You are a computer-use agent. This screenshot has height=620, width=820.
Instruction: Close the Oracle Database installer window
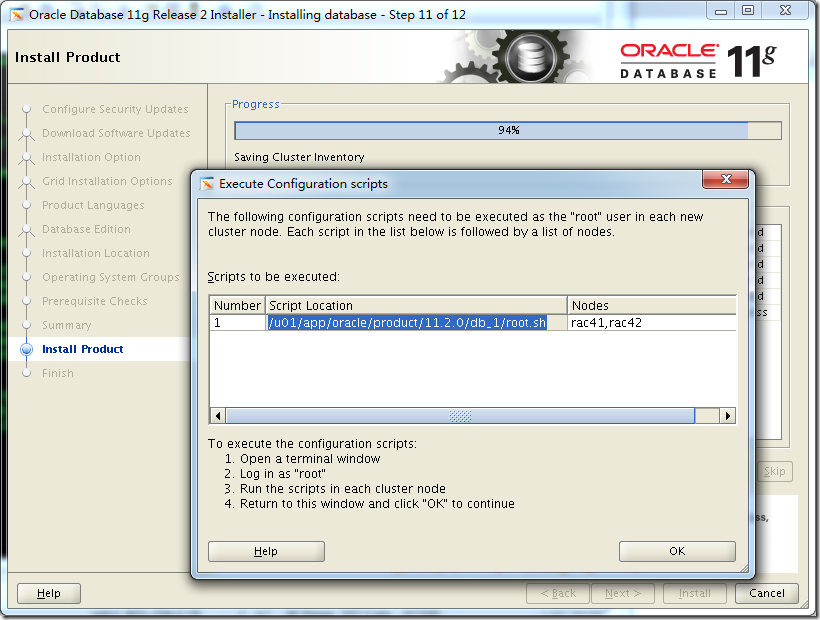click(x=785, y=11)
